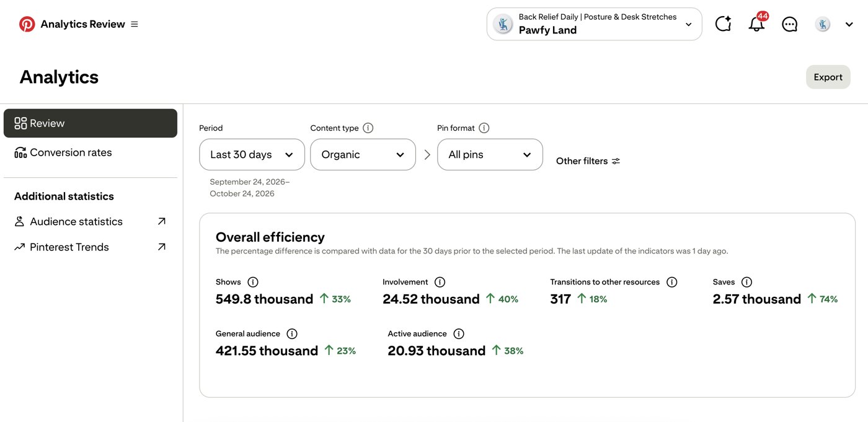The height and width of the screenshot is (422, 868).
Task: Click the Audience statistics person icon
Action: [20, 221]
